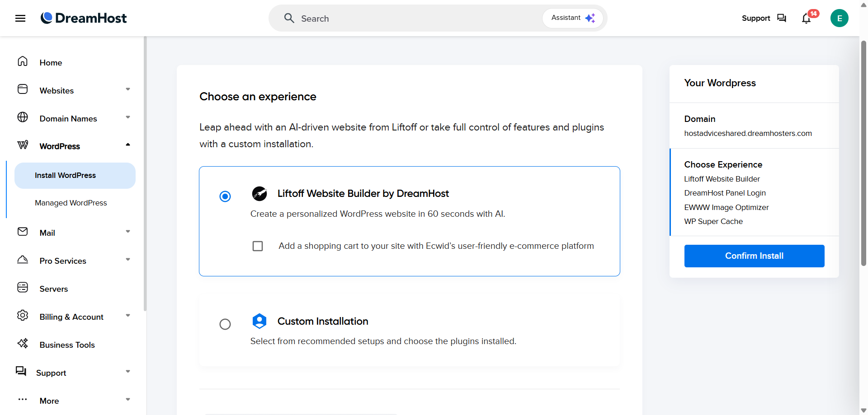Click the Liftoff Website Builder summary text

click(722, 179)
